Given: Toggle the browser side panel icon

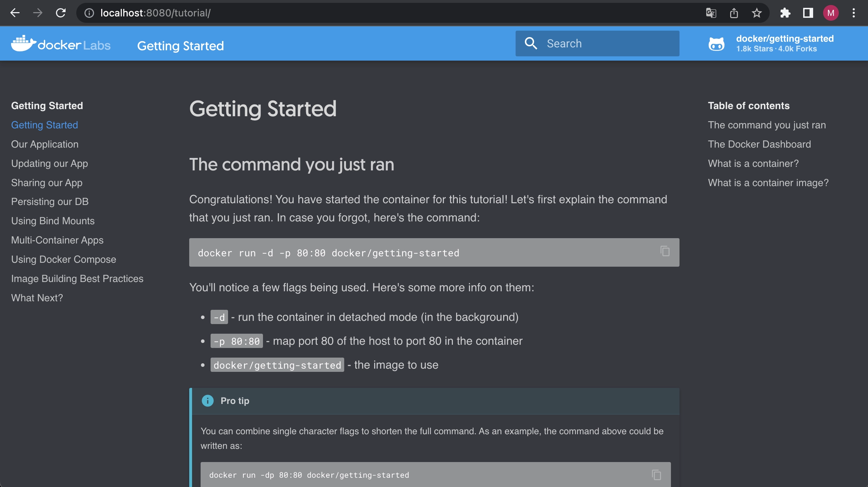Looking at the screenshot, I should click(x=808, y=13).
